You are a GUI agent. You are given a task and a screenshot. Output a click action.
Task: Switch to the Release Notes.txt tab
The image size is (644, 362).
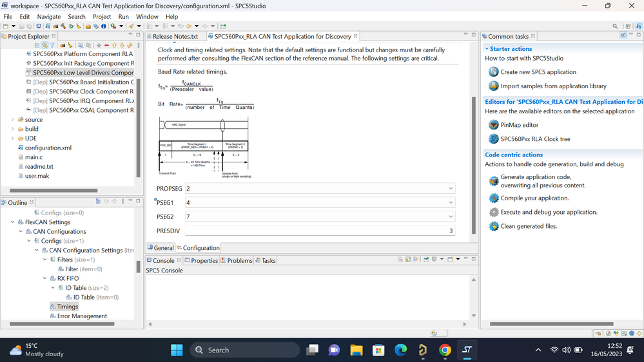[x=175, y=36]
